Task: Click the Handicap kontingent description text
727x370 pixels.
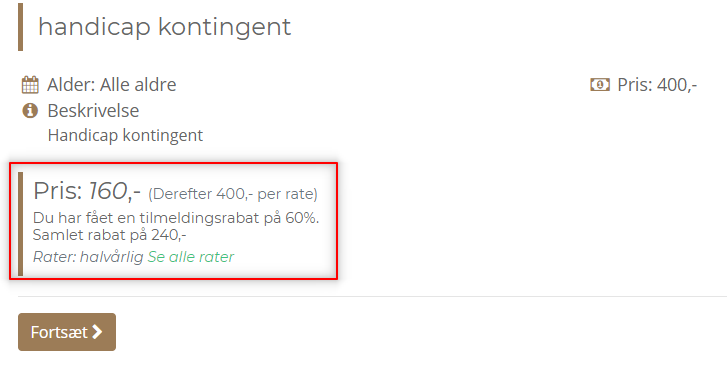Action: pos(125,135)
